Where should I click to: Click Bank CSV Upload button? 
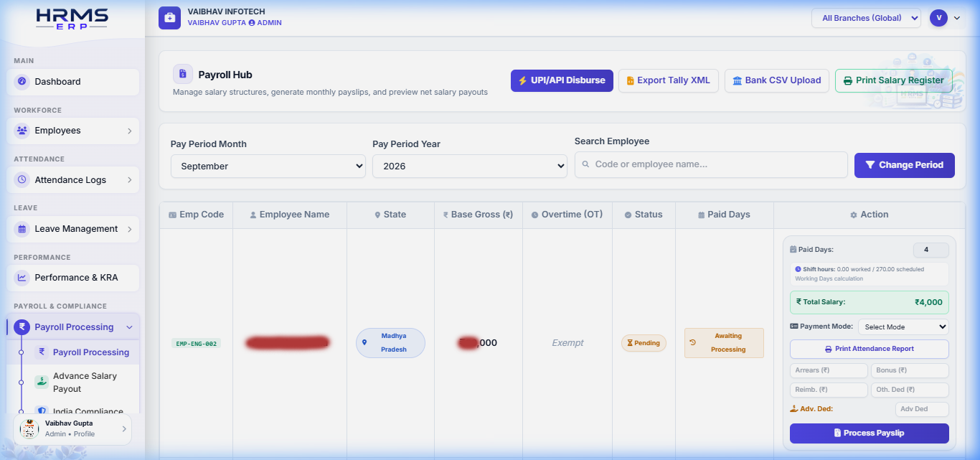click(x=777, y=80)
